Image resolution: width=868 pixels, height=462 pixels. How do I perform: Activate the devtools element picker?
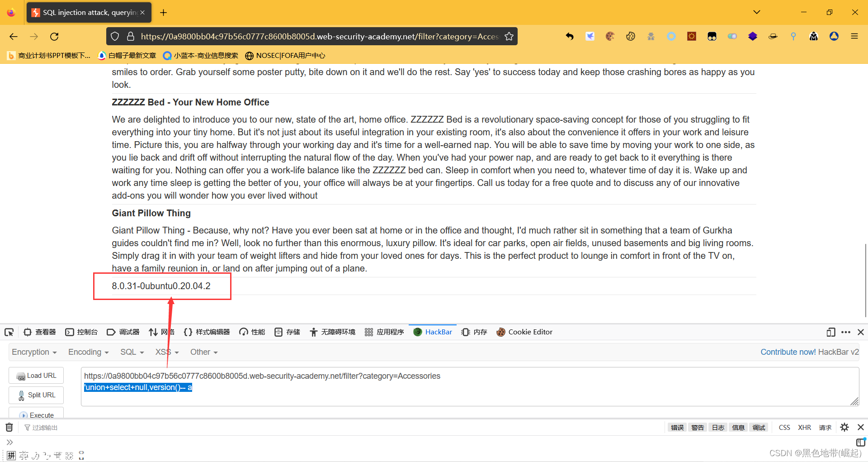pos(9,332)
